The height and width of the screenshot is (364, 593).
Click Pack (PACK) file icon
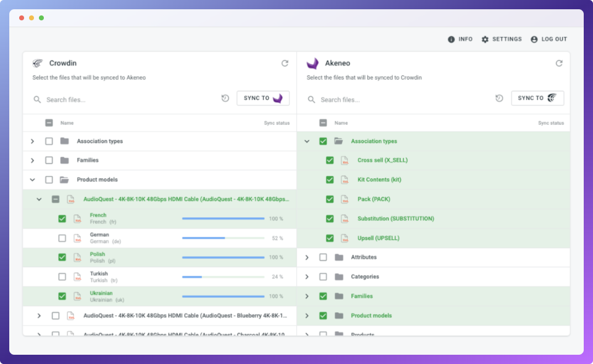point(345,199)
